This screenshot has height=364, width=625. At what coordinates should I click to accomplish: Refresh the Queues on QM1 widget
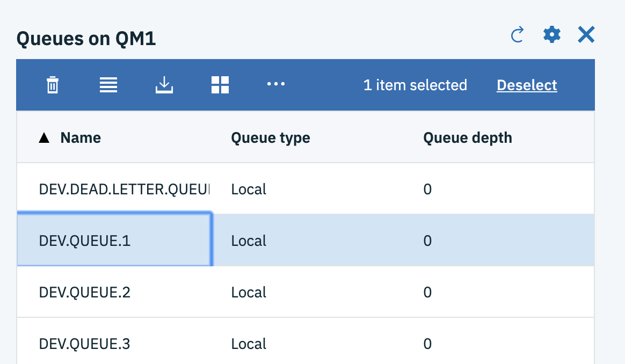click(x=517, y=35)
